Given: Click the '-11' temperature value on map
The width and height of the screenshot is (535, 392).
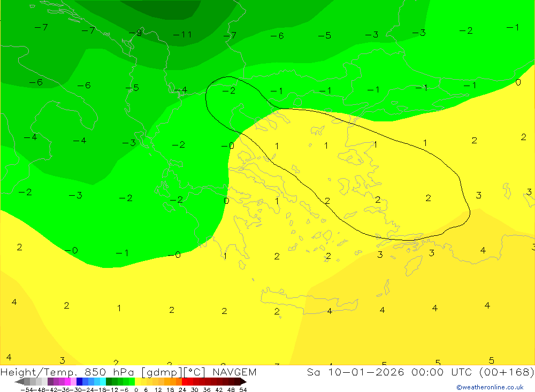Looking at the screenshot, I should pos(182,34).
